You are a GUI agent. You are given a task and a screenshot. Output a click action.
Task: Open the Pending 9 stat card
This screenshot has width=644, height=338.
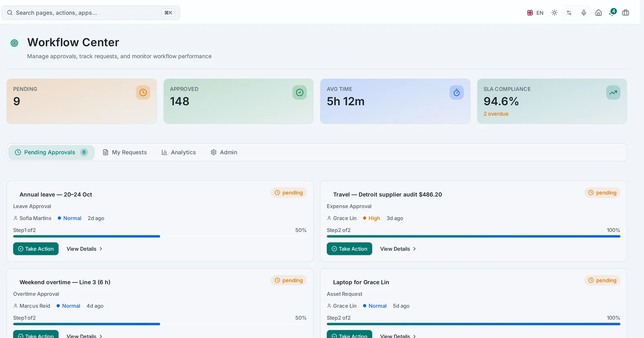(82, 101)
